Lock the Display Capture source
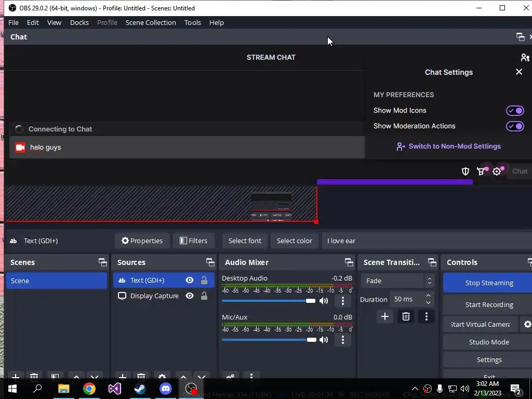This screenshot has height=399, width=532. (204, 296)
